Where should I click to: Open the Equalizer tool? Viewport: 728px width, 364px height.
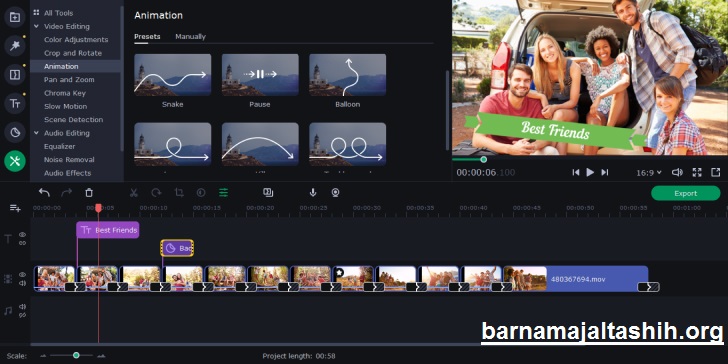coord(59,146)
